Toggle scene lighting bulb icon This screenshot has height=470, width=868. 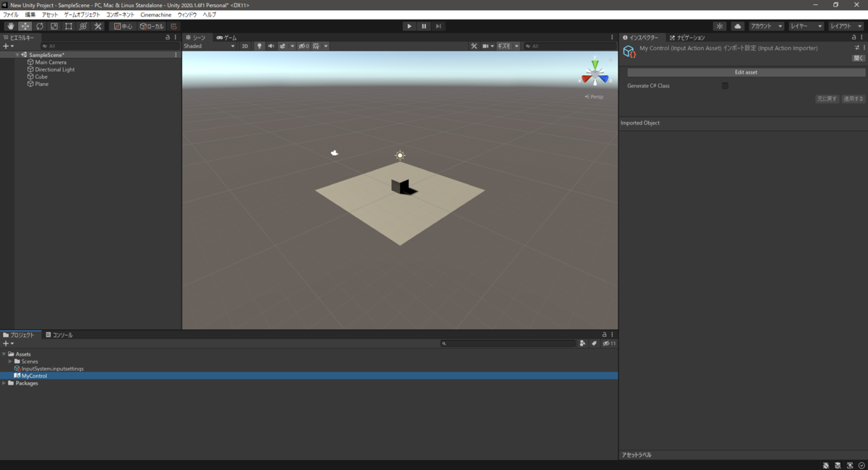[259, 46]
